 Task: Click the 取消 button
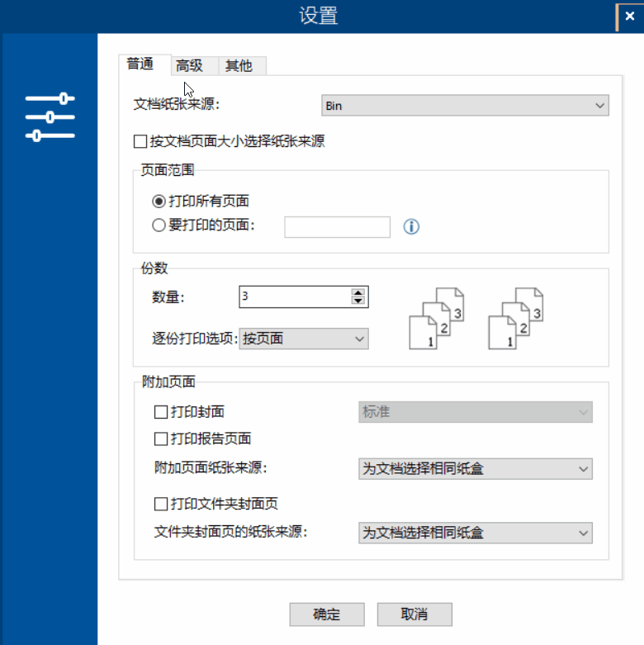pos(414,614)
